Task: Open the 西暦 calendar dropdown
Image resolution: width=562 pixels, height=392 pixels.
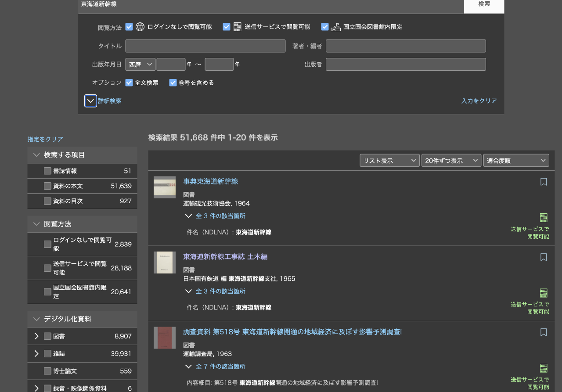Action: pyautogui.click(x=140, y=65)
